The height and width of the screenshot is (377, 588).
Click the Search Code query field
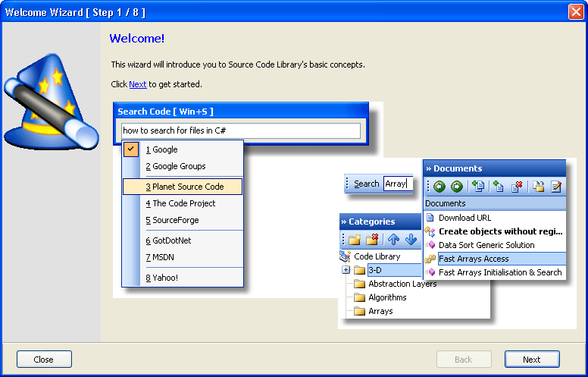(241, 130)
